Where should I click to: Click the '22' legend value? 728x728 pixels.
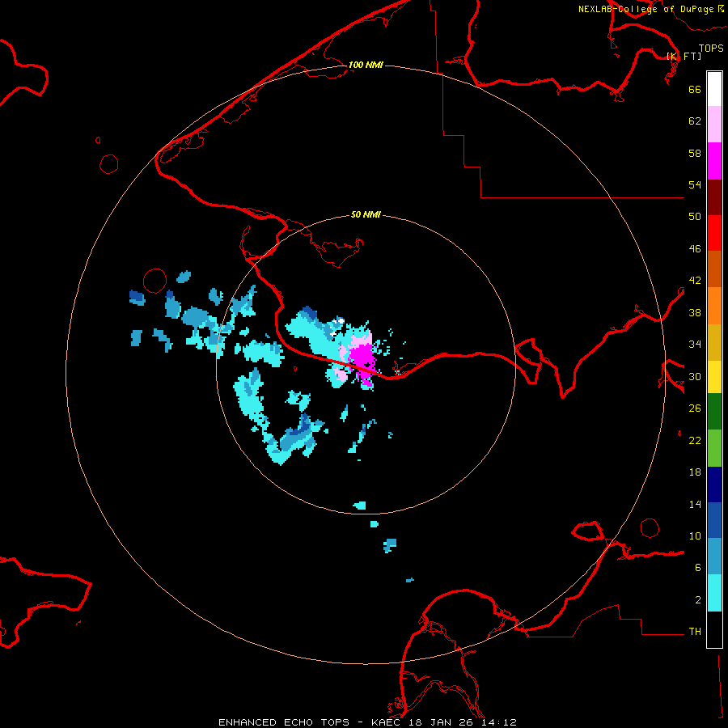(695, 440)
